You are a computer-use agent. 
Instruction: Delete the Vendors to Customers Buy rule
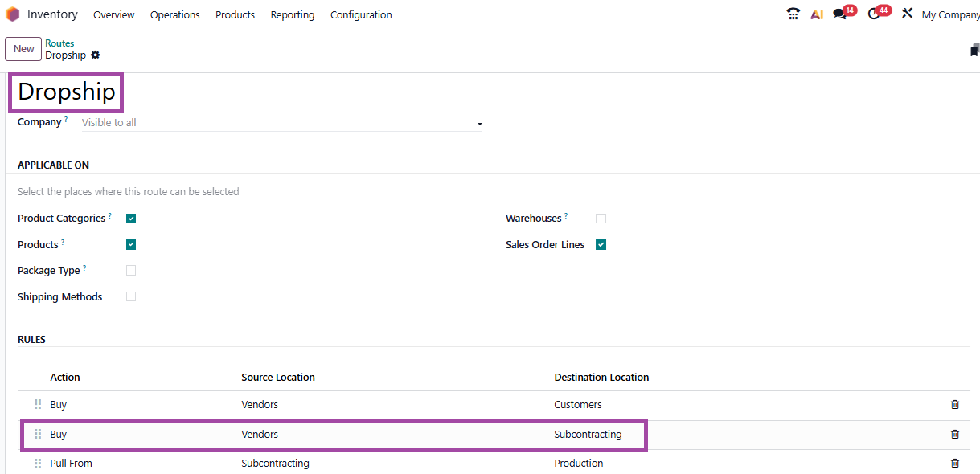click(955, 405)
